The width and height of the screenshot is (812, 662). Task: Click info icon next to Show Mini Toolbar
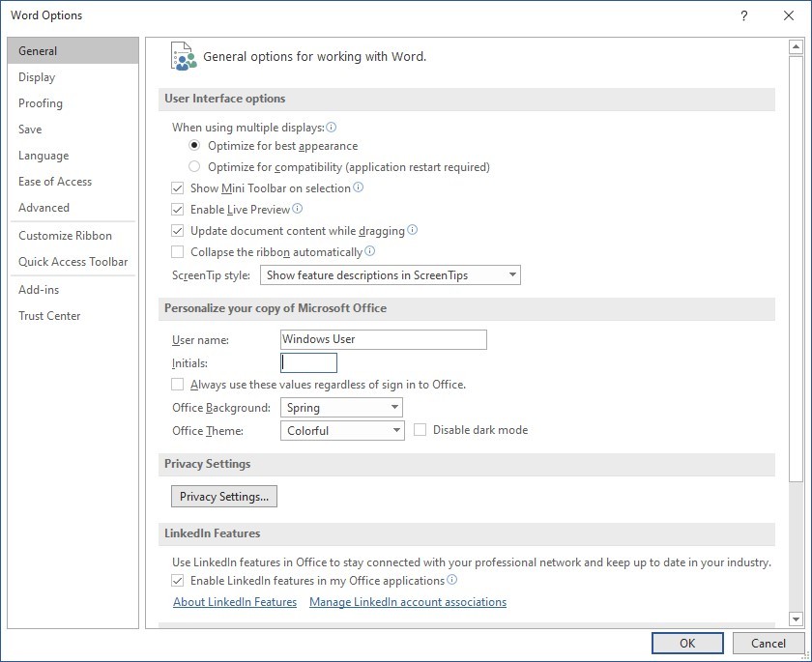358,187
